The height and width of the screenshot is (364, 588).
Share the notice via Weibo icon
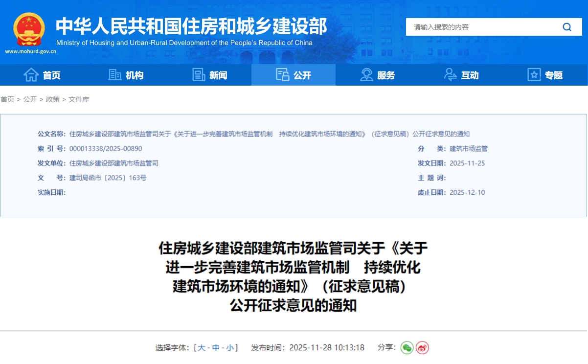coord(422,348)
